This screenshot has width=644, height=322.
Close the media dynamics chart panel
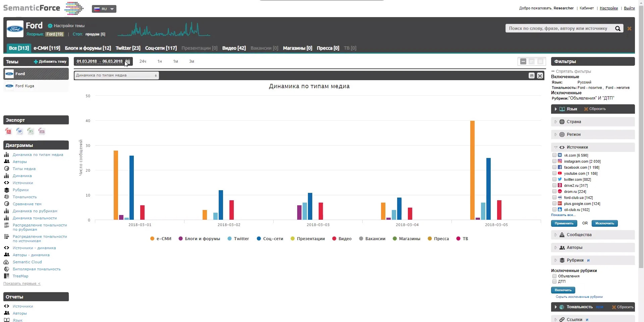540,76
